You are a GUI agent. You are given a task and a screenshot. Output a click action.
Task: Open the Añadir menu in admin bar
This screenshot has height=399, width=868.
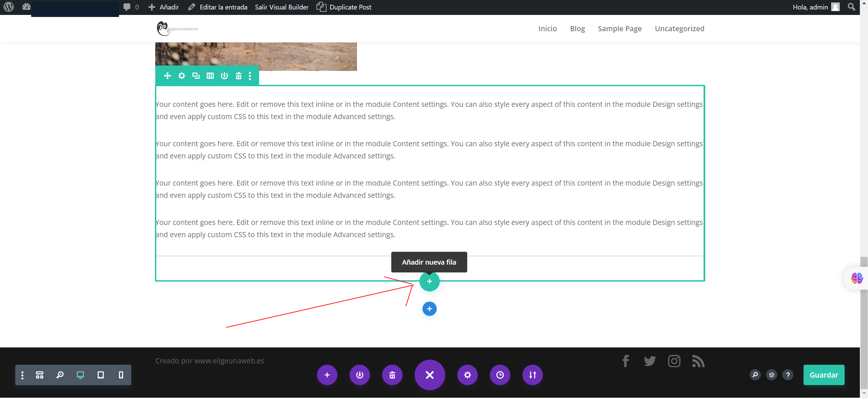tap(164, 7)
